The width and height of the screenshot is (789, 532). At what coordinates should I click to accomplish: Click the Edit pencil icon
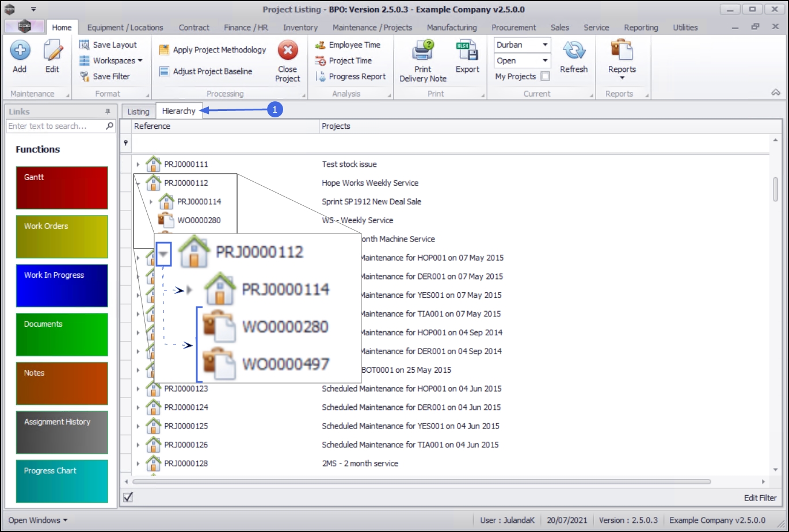click(52, 51)
